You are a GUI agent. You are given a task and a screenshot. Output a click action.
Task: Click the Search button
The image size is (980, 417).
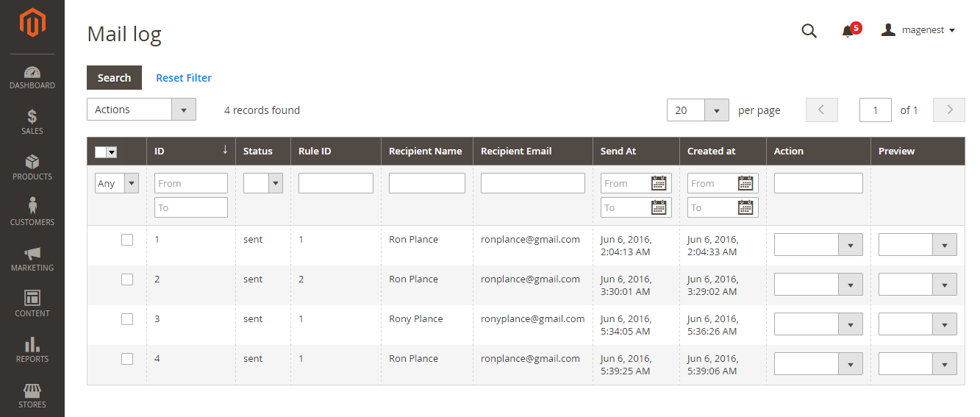[x=114, y=78]
